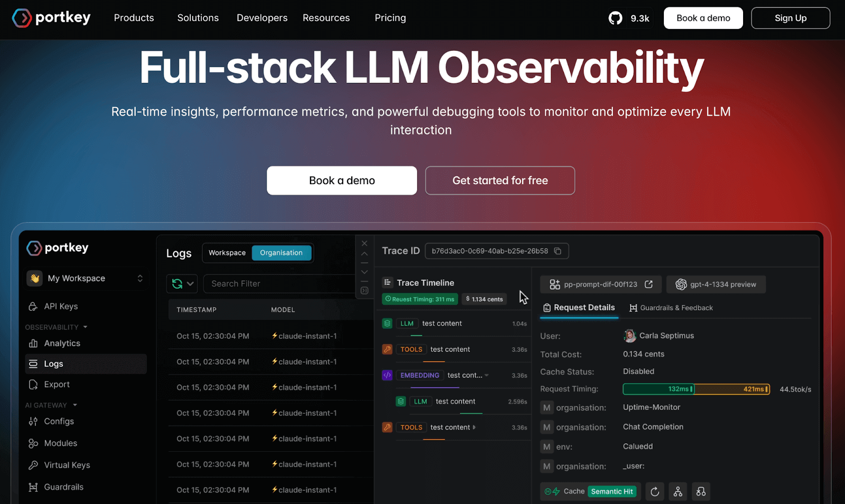Click the 1.134 cents cost badge

tap(484, 299)
